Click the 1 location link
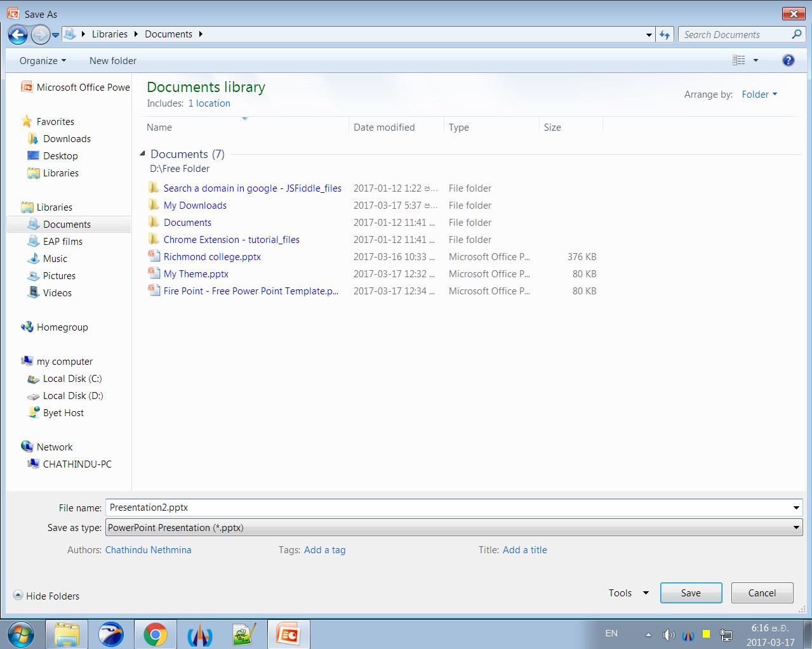Screen dimensions: 812x649 coord(209,103)
